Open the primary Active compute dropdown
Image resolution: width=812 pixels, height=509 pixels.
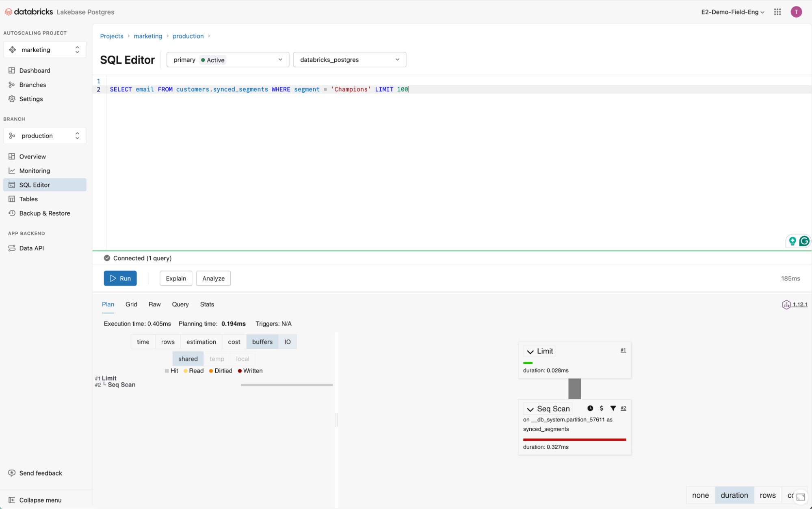point(227,60)
